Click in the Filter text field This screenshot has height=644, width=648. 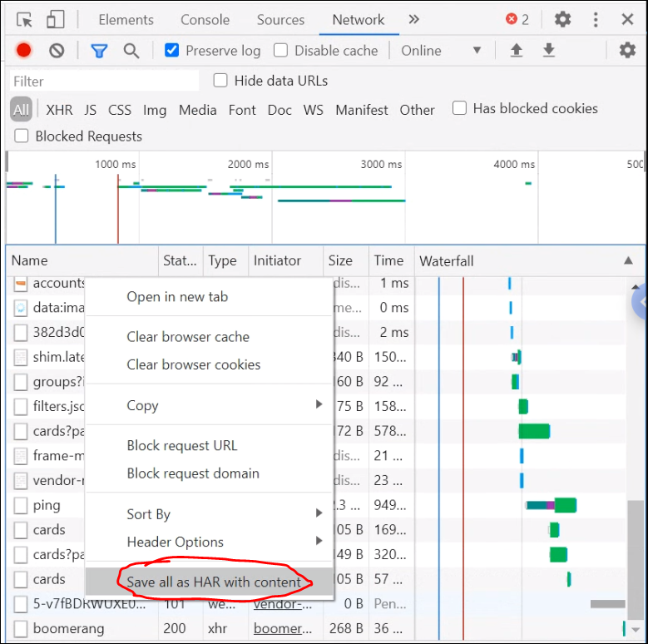pos(104,81)
